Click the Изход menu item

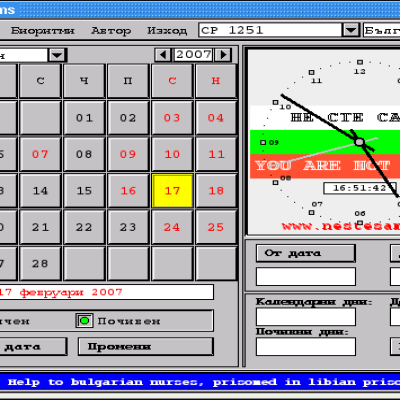pyautogui.click(x=167, y=31)
